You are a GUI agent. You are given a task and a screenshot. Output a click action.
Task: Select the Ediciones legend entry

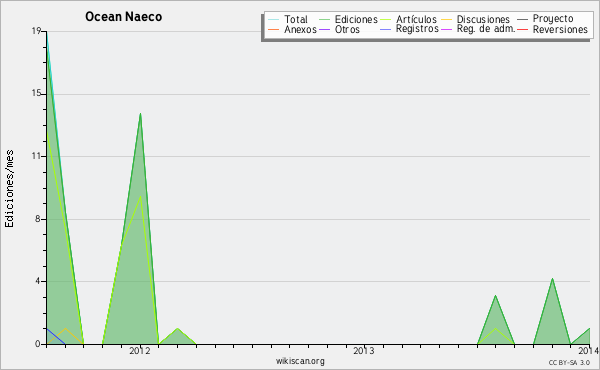[348, 19]
